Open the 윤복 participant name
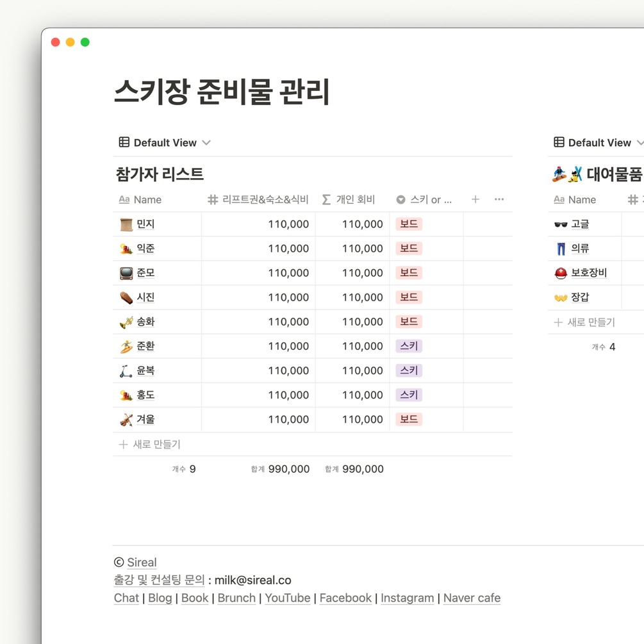This screenshot has height=644, width=644. [x=145, y=370]
